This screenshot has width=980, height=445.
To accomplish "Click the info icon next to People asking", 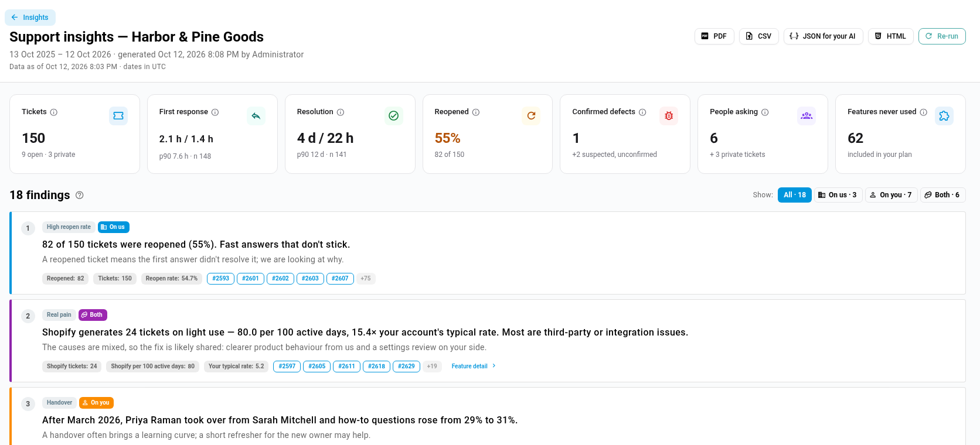I will point(765,112).
